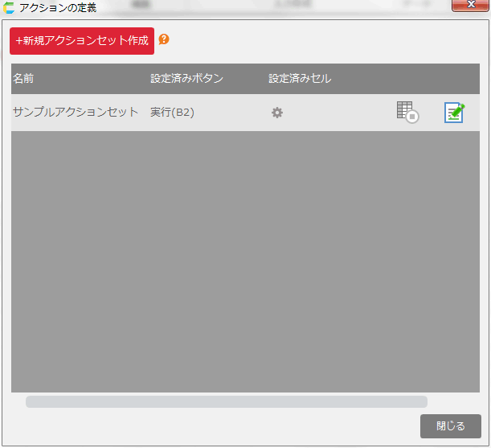Click the grid stop icon for サンプルアクションセット
This screenshot has width=491, height=448.
pos(407,113)
